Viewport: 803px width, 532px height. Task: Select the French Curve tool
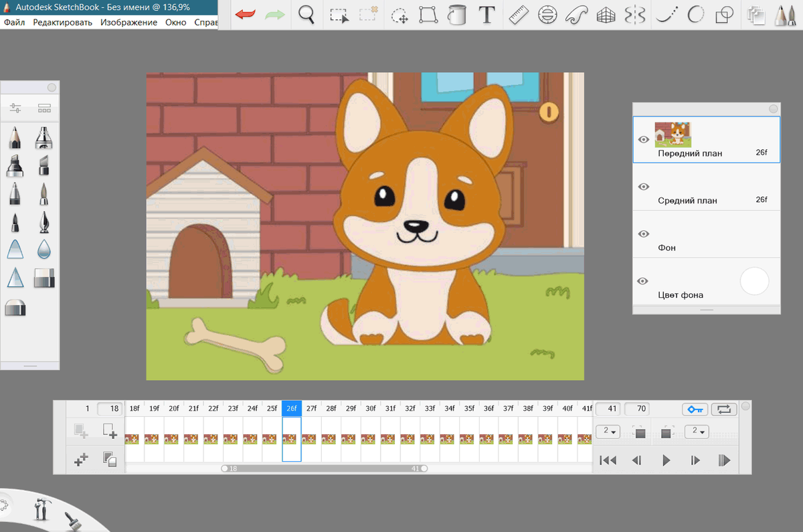point(576,15)
